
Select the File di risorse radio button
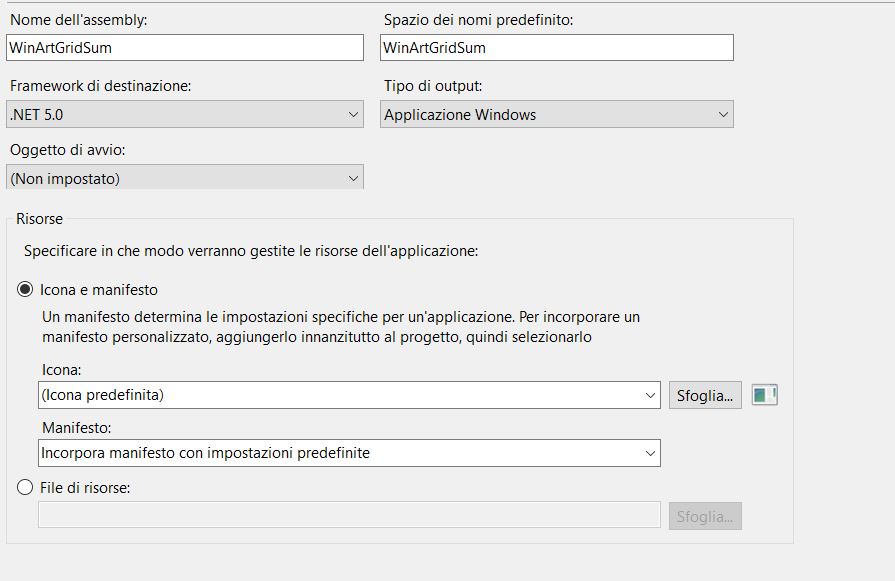point(25,487)
